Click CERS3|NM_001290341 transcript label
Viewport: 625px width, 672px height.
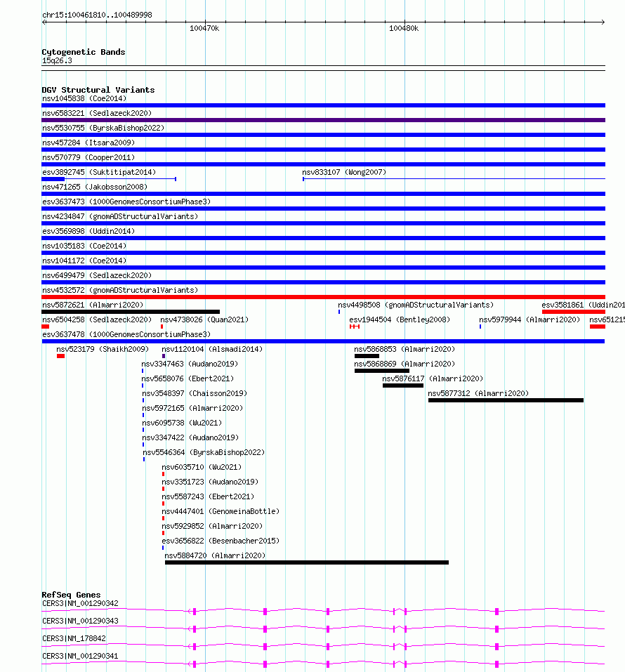(80, 656)
